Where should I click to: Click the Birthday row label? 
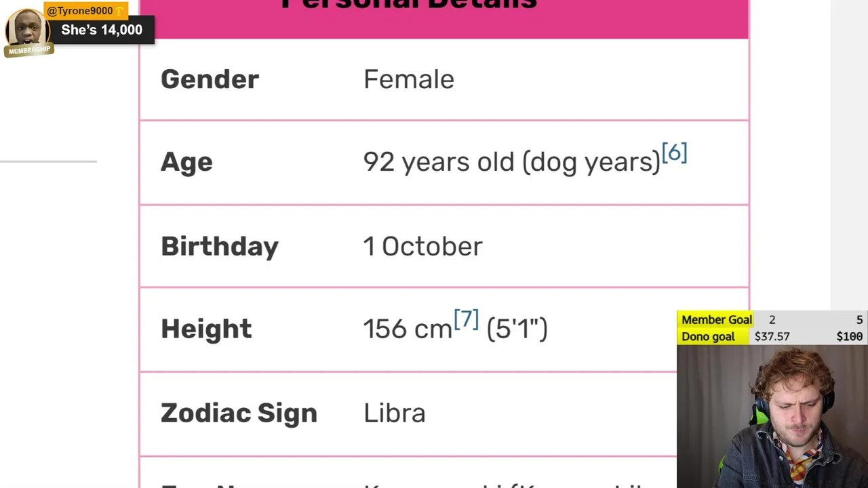(x=219, y=246)
